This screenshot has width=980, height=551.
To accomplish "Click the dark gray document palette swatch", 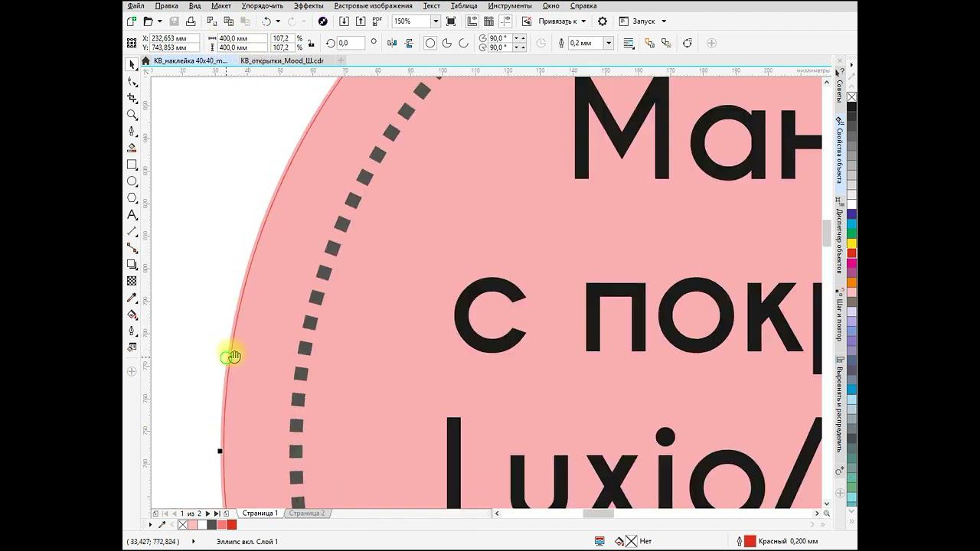I will click(x=211, y=525).
